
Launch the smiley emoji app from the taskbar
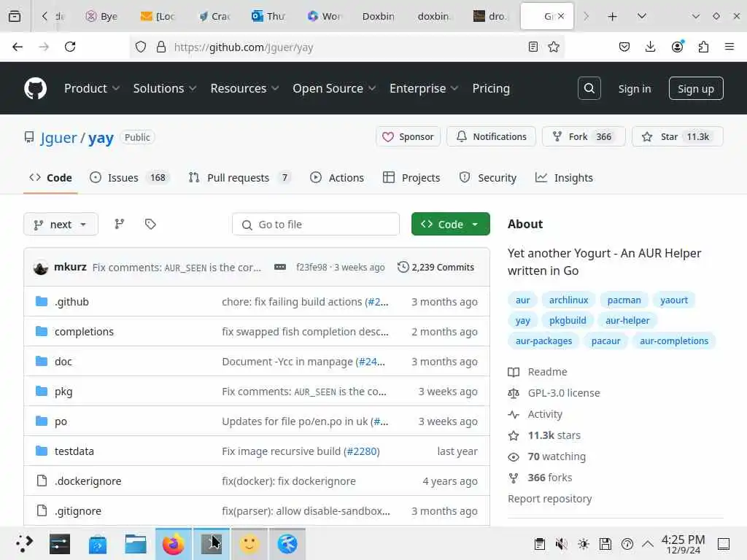(x=249, y=544)
